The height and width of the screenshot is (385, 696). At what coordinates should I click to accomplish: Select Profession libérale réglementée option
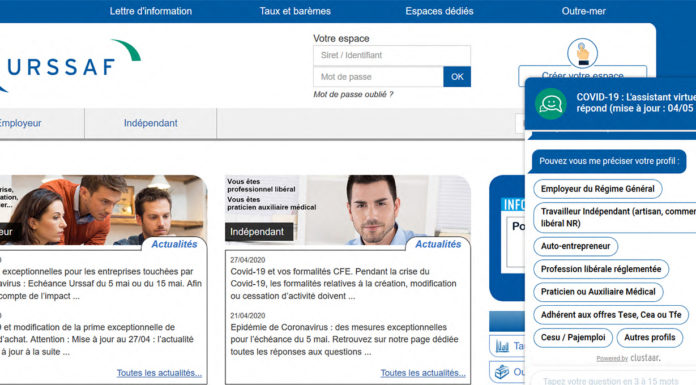click(x=601, y=269)
